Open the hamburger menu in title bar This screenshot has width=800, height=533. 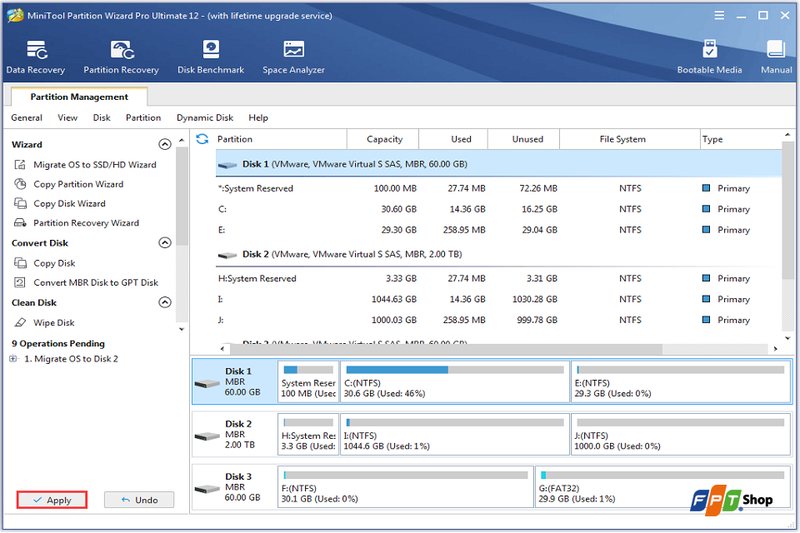pos(719,15)
